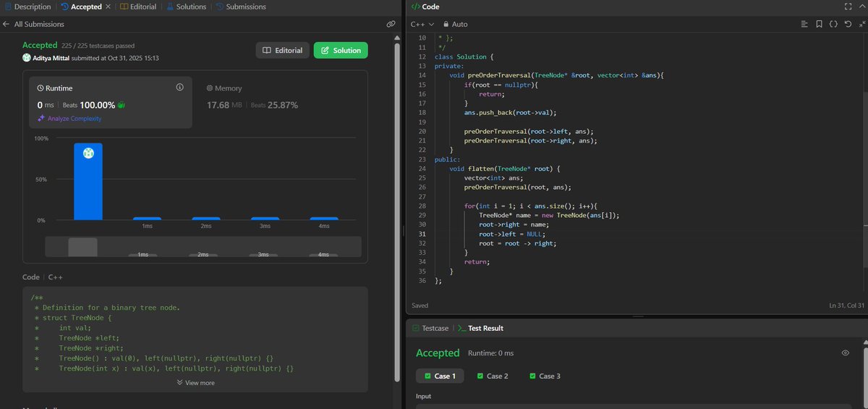Viewport: 868px width, 409px height.
Task: Click the 'vector<int> ans;' code line
Action: click(494, 178)
